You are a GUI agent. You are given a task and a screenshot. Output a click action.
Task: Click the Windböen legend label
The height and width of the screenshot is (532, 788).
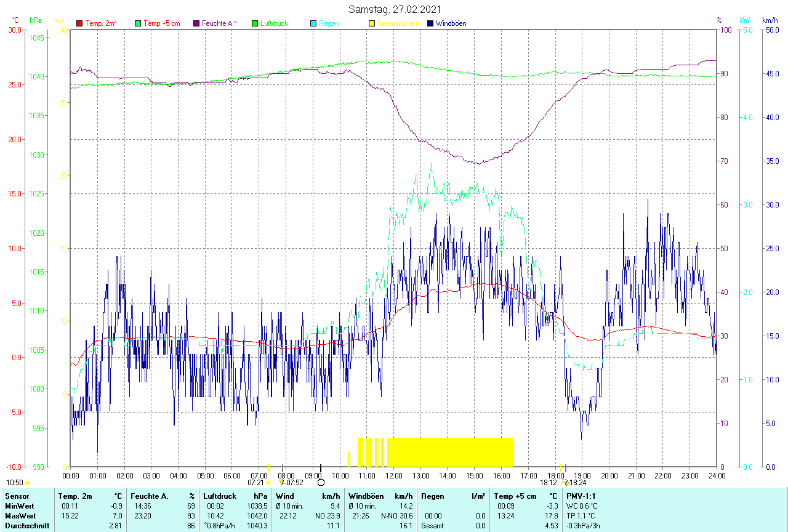(x=451, y=23)
